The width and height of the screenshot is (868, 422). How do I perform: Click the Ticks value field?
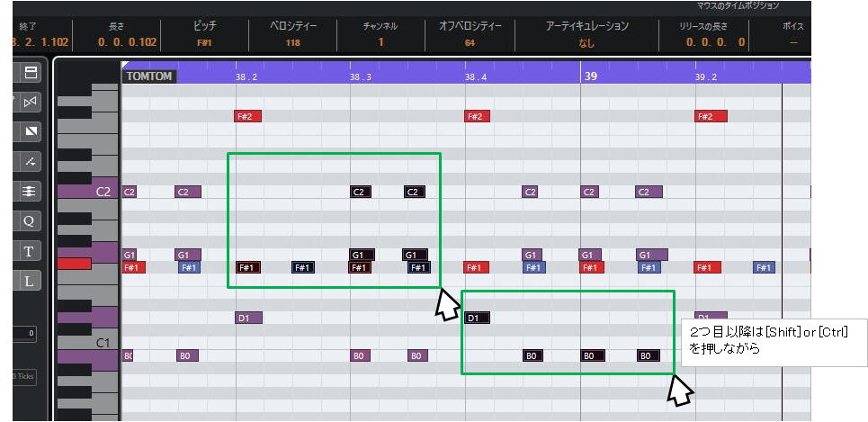25,376
